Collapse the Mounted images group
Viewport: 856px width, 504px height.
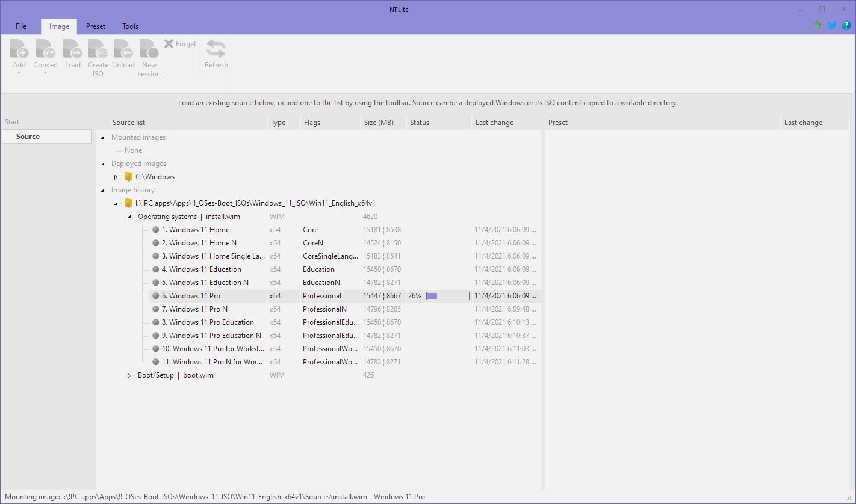(103, 137)
